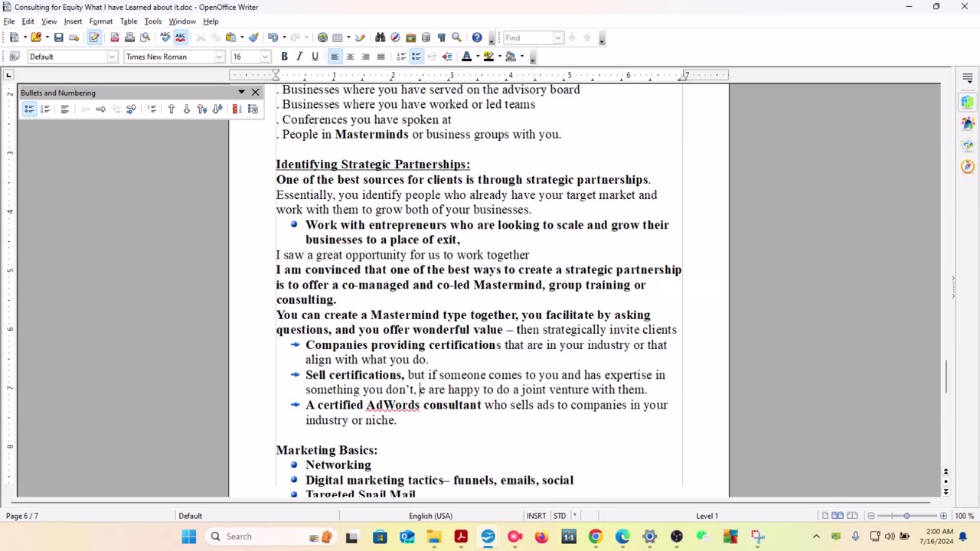Click Move Up with Subpoints icon
980x551 pixels.
pyautogui.click(x=201, y=109)
